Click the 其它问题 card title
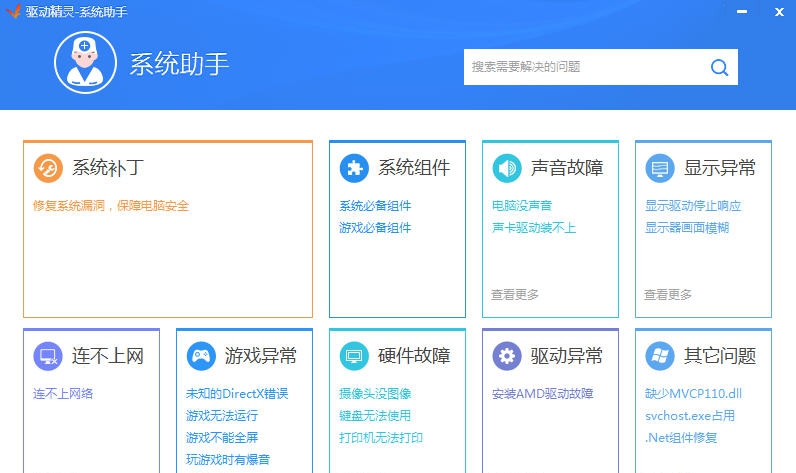The height and width of the screenshot is (473, 796). [x=720, y=356]
